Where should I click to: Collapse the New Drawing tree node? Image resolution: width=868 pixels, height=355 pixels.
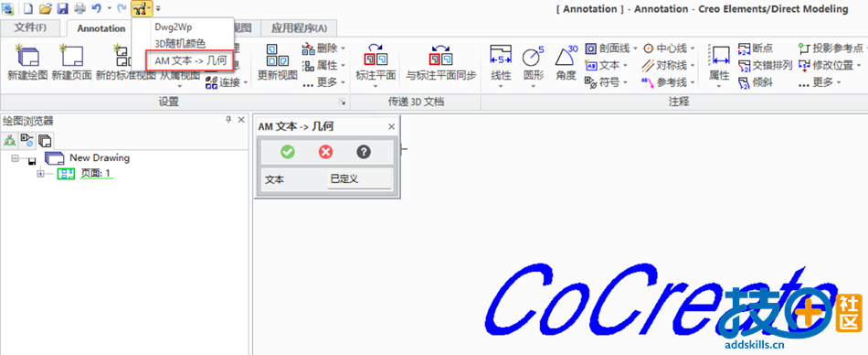point(15,158)
